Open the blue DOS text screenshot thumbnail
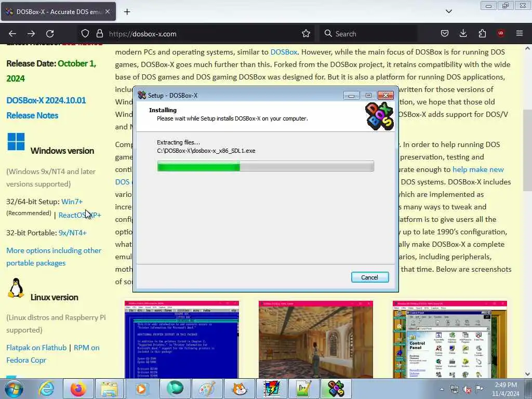The image size is (532, 399). click(x=182, y=339)
